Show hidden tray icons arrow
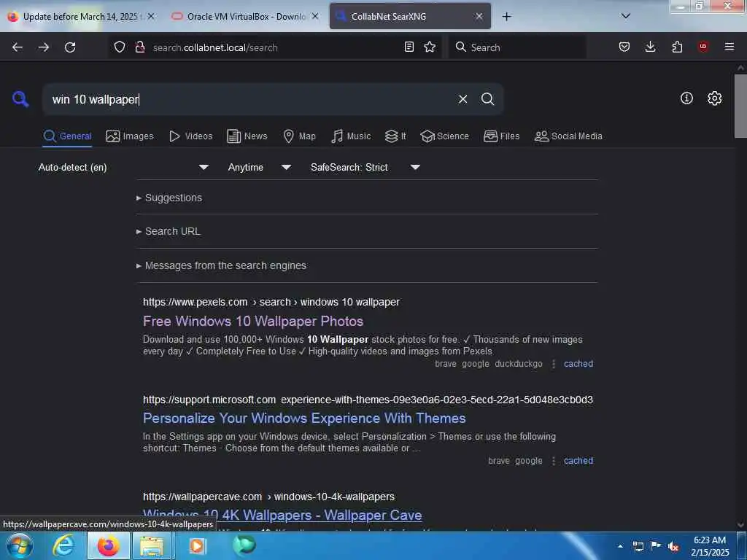747x560 pixels. click(620, 546)
